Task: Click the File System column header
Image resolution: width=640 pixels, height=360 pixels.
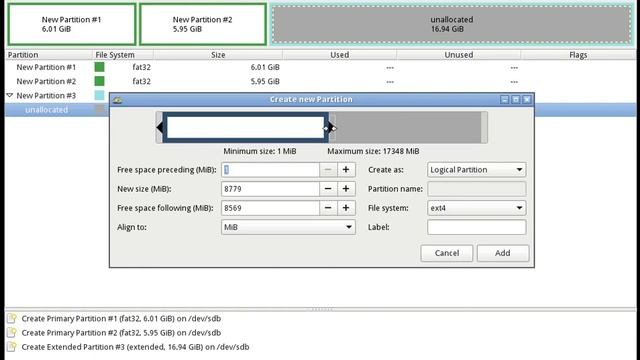Action: click(123, 55)
